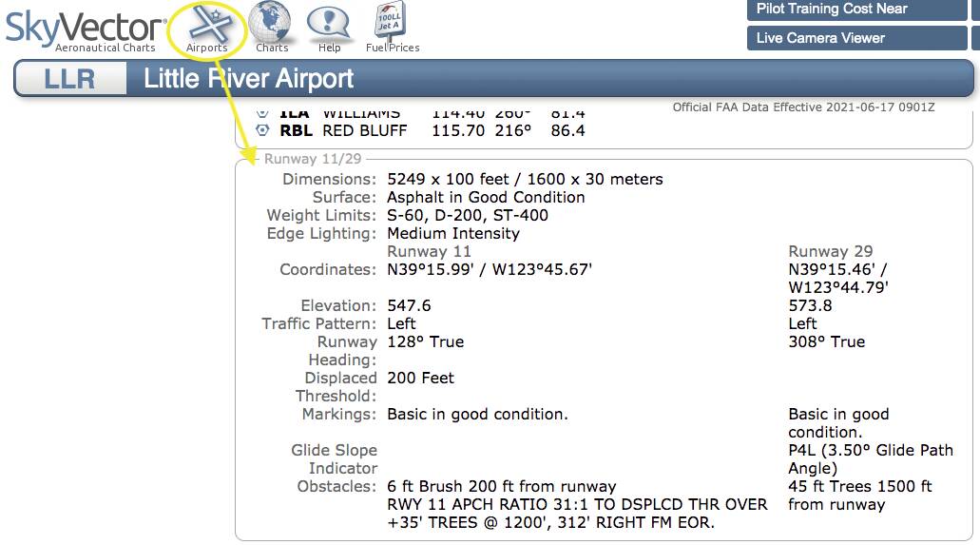
Task: Open the Live Camera Viewer banner
Action: tap(855, 38)
